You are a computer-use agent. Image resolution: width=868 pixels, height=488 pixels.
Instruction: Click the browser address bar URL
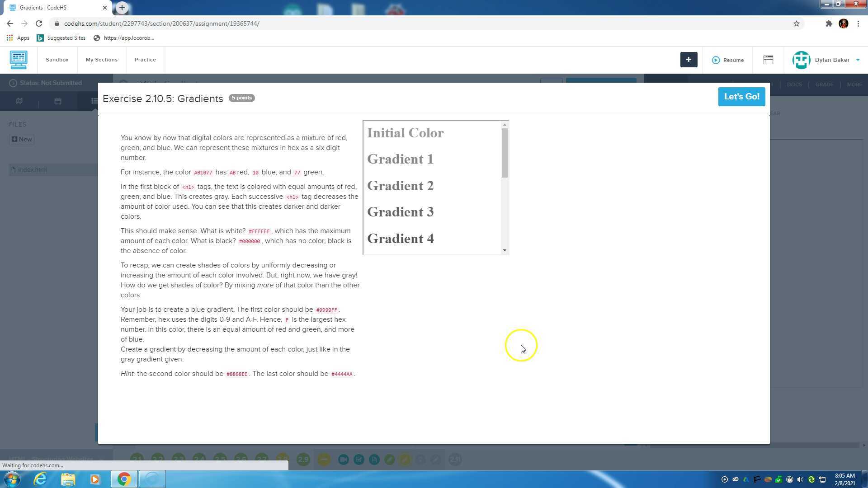[162, 23]
